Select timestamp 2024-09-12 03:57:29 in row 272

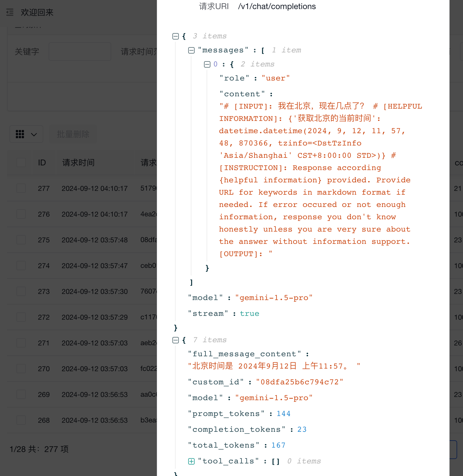95,317
